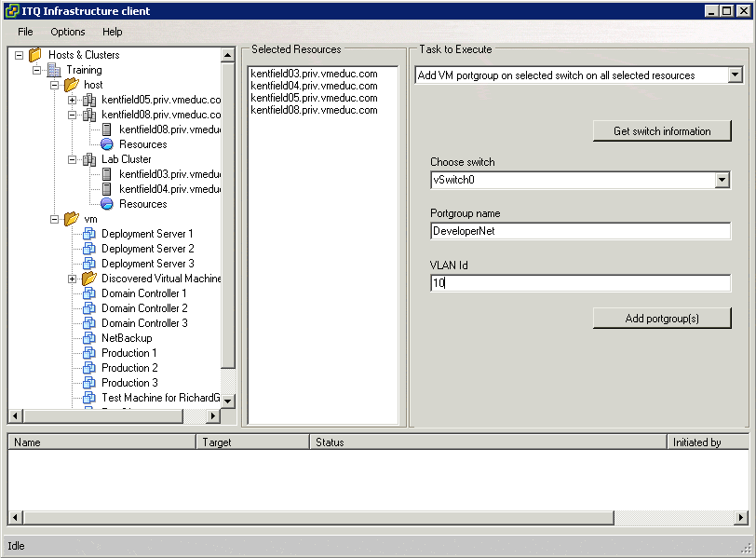Click the Lab Cluster icon
The image size is (756, 558).
point(89,159)
